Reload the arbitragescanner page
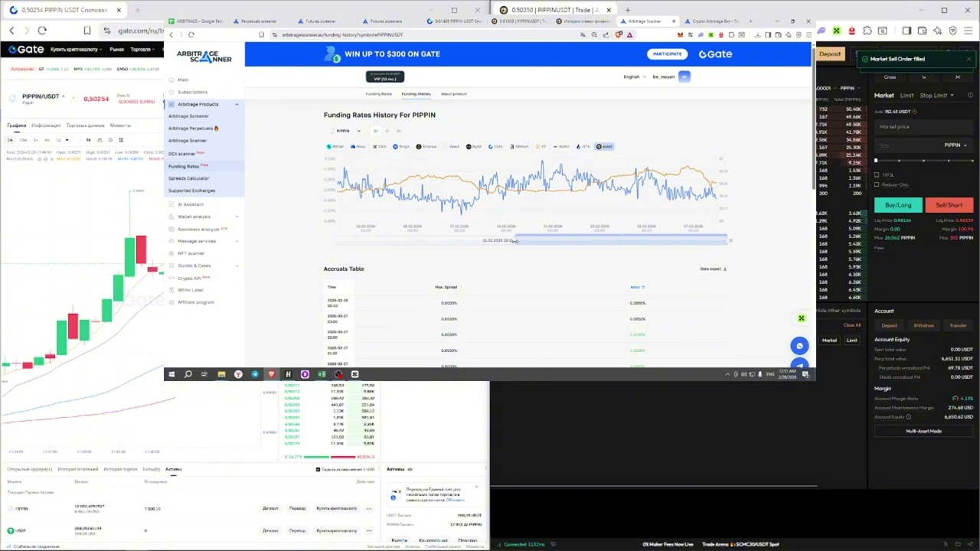980x551 pixels. (191, 35)
